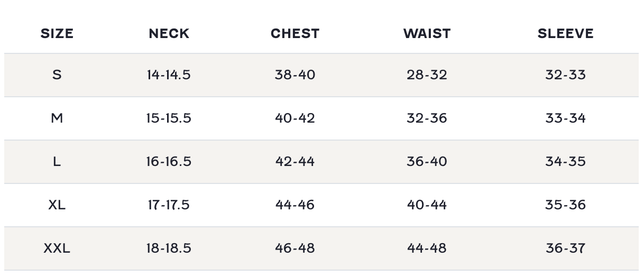This screenshot has height=277, width=644.
Task: Select the S size row label
Action: tap(57, 75)
